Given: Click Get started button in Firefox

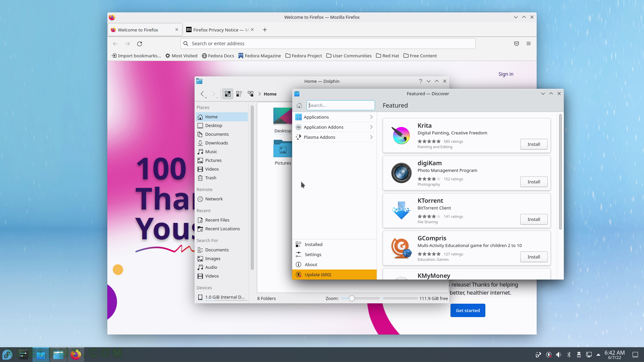Looking at the screenshot, I should (x=468, y=310).
